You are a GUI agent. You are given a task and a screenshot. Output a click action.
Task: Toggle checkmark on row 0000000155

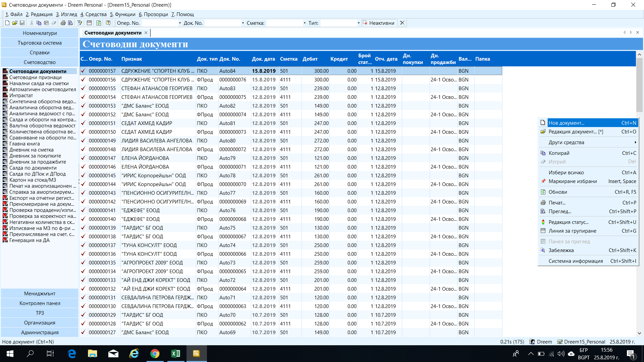[83, 88]
